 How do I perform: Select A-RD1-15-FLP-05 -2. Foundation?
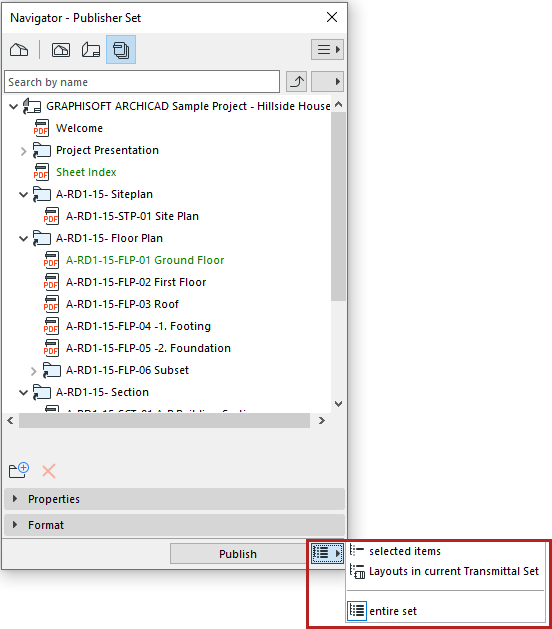click(x=148, y=348)
